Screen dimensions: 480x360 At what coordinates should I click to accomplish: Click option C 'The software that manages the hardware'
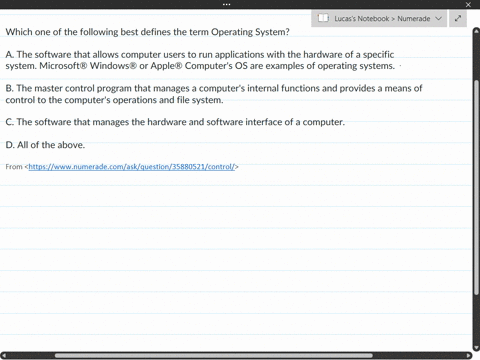pos(175,122)
